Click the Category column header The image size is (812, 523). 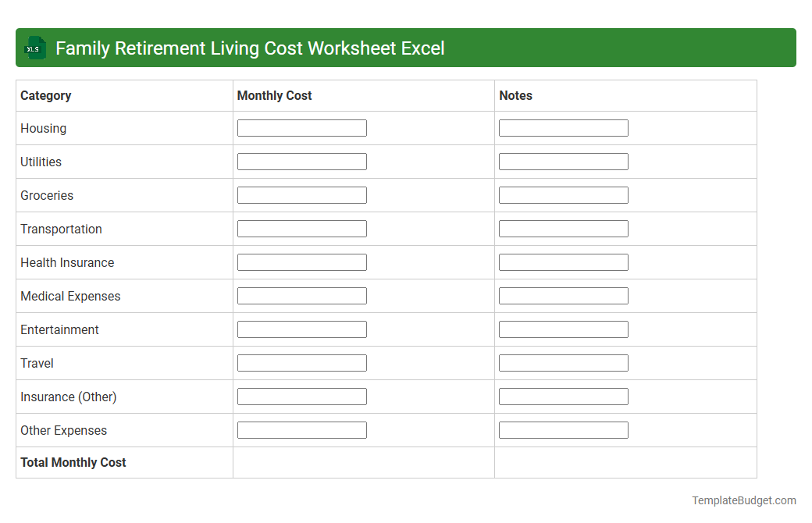[46, 95]
